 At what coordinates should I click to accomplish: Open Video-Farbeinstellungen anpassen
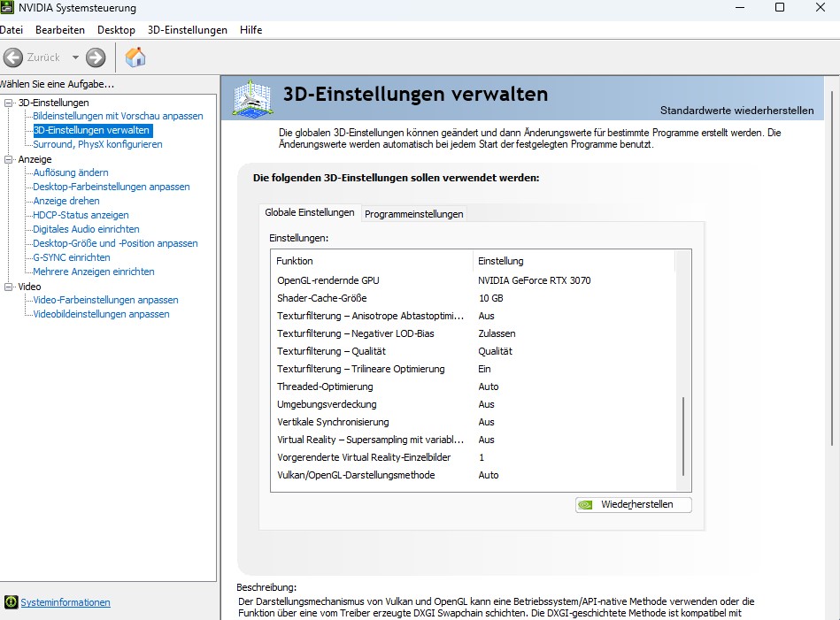pos(105,300)
